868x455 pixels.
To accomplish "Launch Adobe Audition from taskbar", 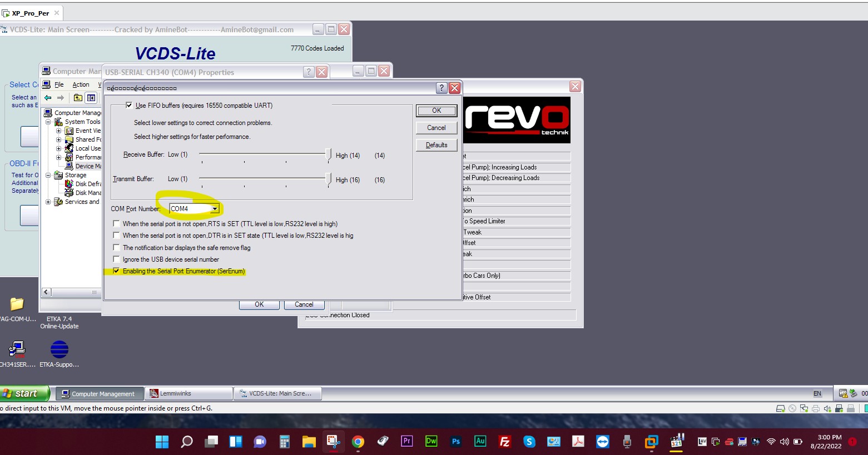I will click(480, 441).
